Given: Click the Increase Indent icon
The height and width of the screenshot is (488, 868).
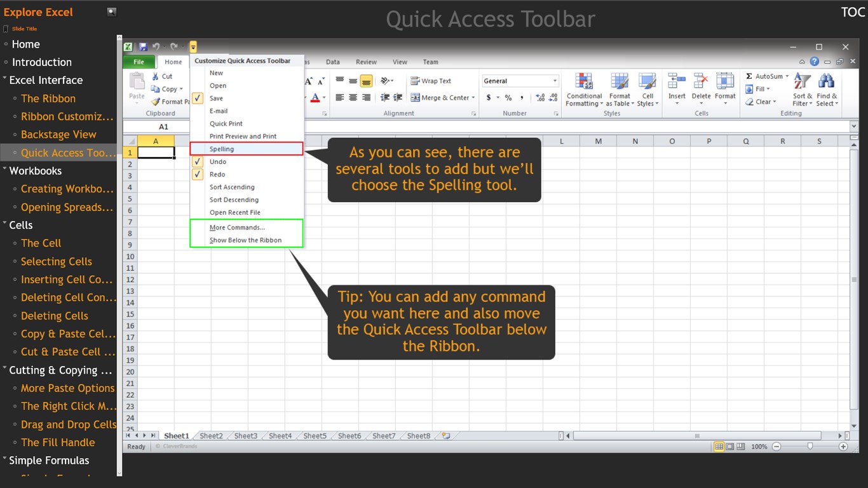Looking at the screenshot, I should point(398,97).
